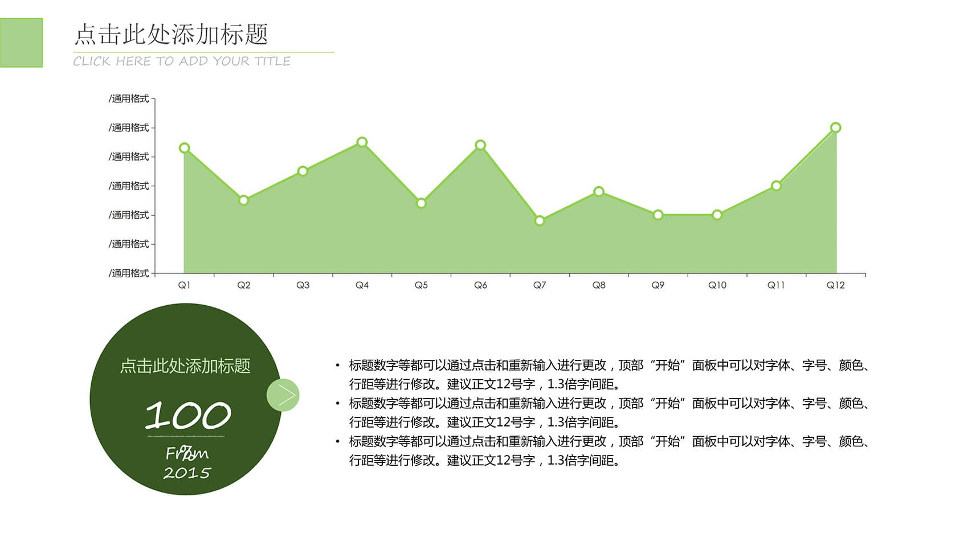Image resolution: width=980 pixels, height=550 pixels.
Task: Click the Q3 axis label
Action: (303, 285)
